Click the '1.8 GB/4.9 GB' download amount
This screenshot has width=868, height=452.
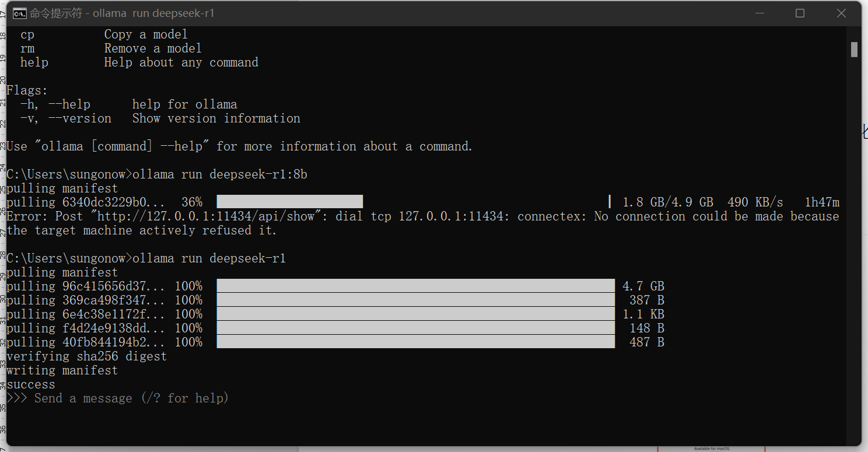[x=668, y=202]
